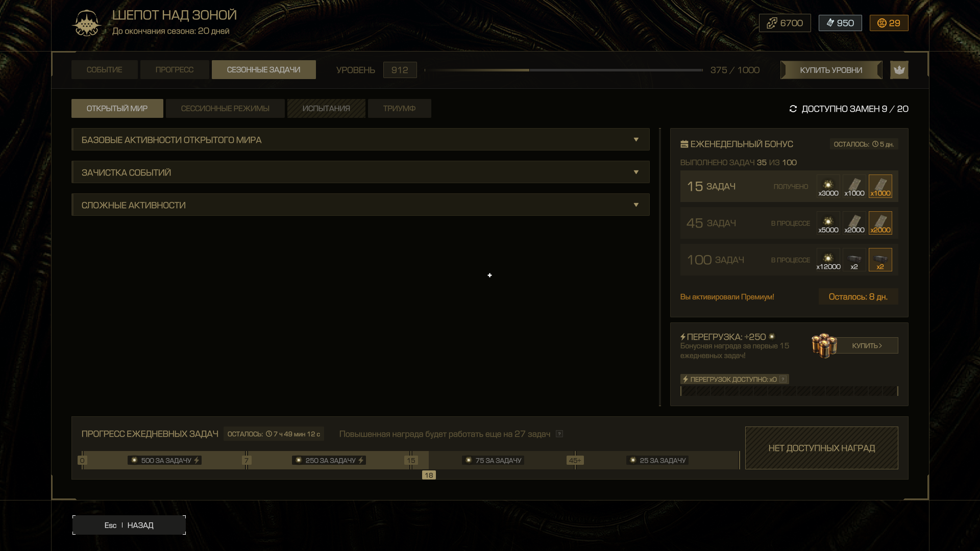Click the daily tasks timer clock icon
The height and width of the screenshot is (551, 980).
click(269, 434)
